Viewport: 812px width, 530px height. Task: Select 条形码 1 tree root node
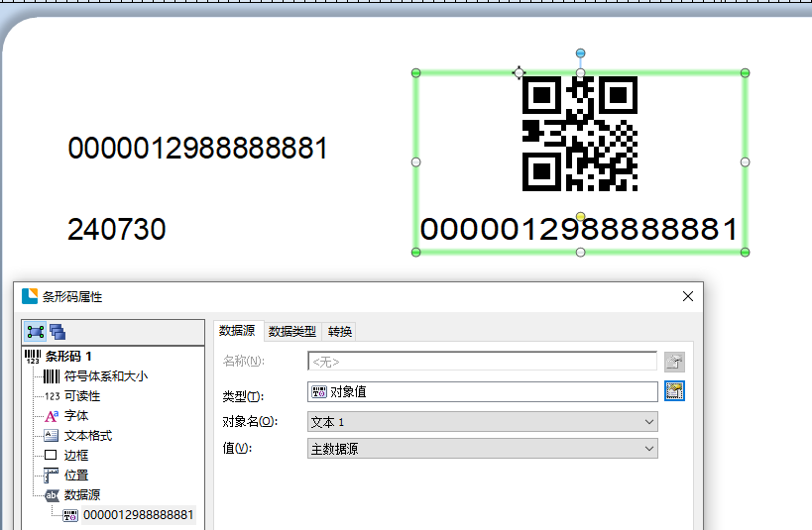[x=68, y=356]
